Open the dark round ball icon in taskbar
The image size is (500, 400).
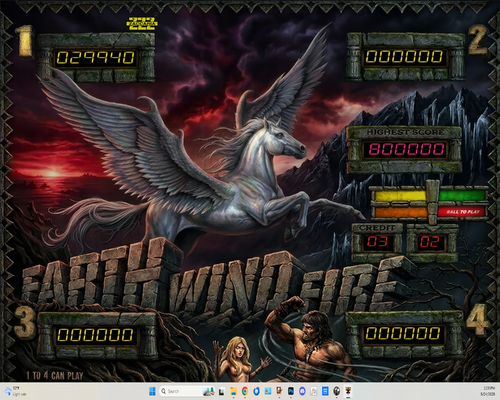[x=337, y=391]
